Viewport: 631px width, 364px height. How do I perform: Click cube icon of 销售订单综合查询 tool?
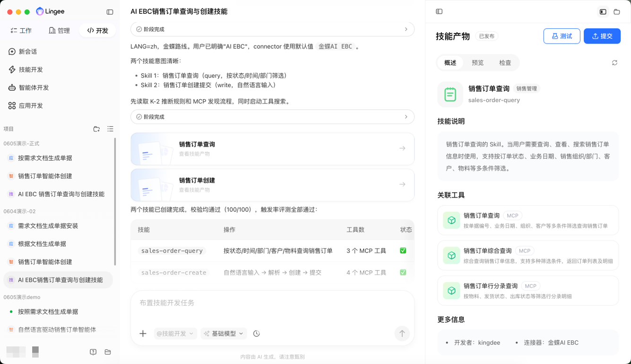[451, 256]
